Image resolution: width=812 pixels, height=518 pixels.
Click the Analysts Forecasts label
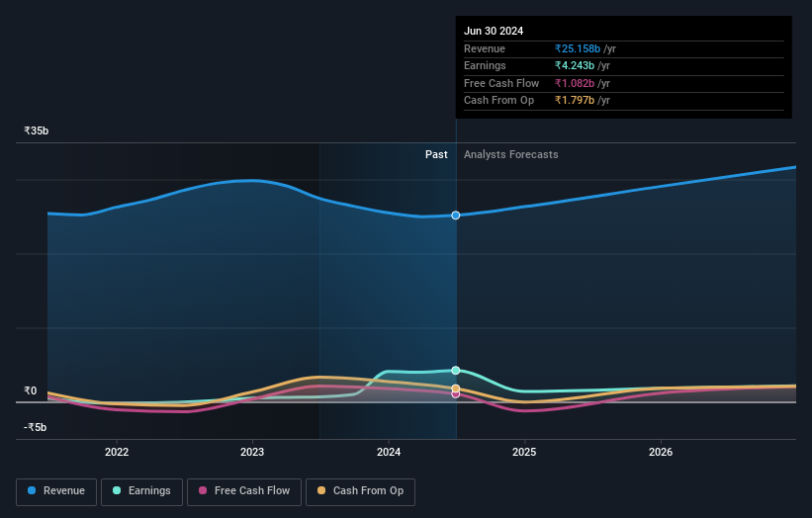pos(511,154)
